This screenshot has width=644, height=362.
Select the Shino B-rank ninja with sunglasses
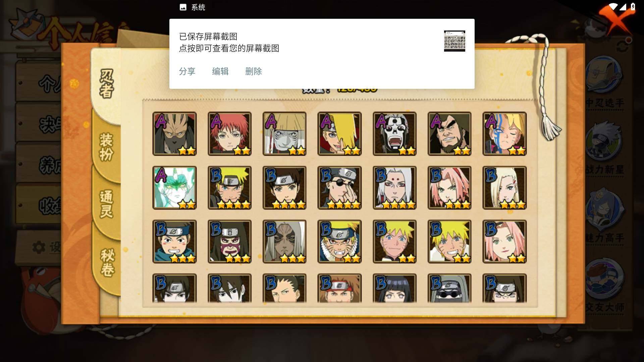point(449,288)
